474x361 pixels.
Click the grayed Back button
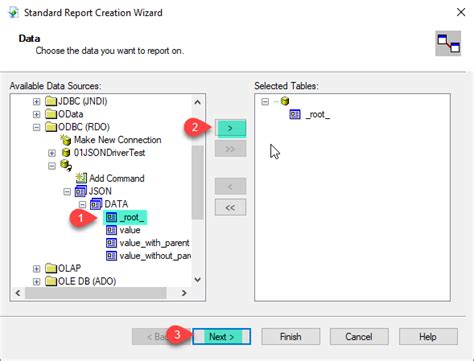pos(162,337)
